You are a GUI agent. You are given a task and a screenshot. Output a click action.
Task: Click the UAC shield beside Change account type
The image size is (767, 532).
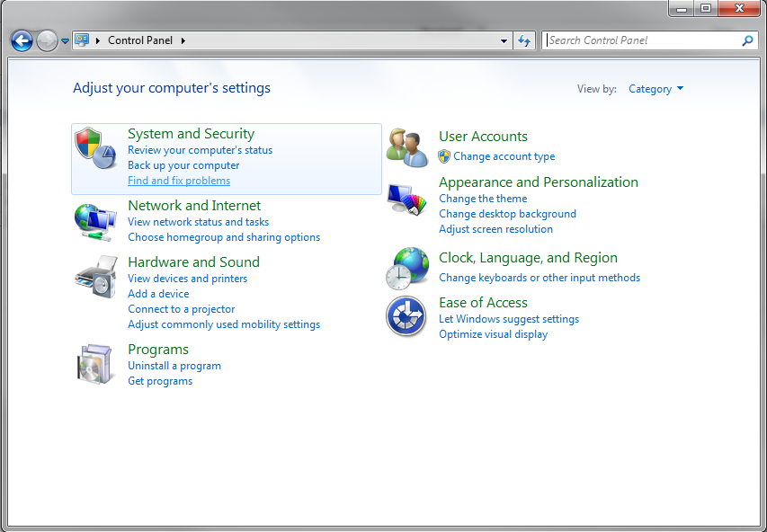point(444,156)
